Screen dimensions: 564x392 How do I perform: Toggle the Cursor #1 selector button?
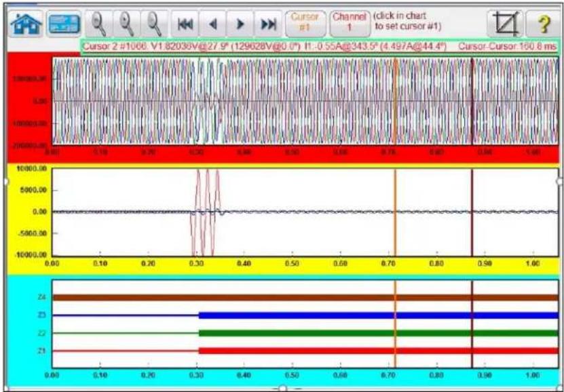[305, 24]
